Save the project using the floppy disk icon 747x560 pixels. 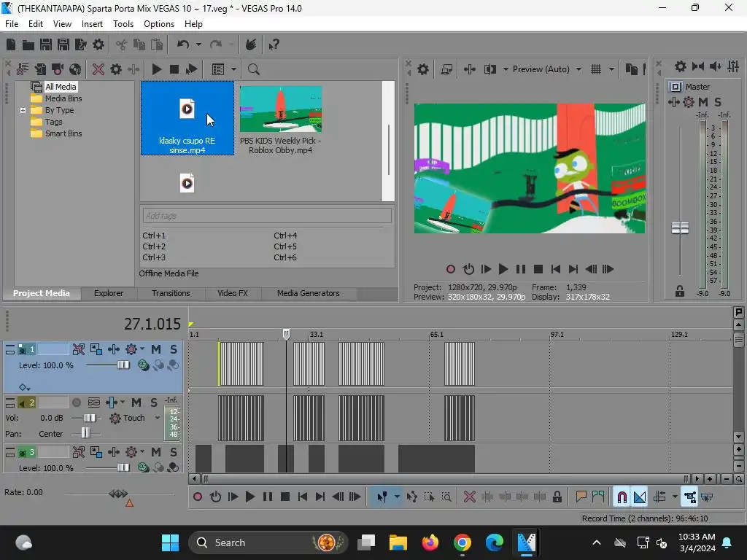(x=46, y=44)
